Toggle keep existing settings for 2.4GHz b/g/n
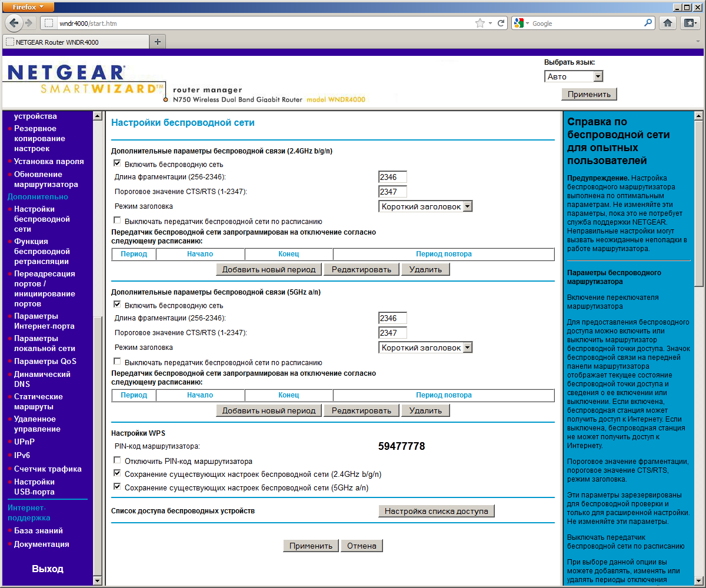 click(x=117, y=473)
